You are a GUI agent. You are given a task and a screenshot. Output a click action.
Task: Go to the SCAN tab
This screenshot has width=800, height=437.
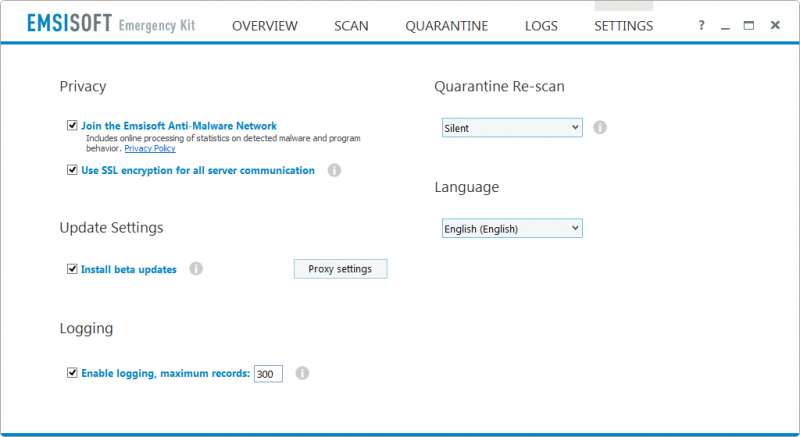click(x=351, y=26)
